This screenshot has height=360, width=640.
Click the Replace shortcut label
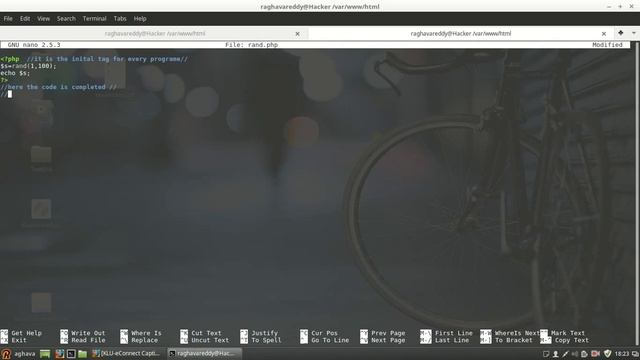[144, 340]
